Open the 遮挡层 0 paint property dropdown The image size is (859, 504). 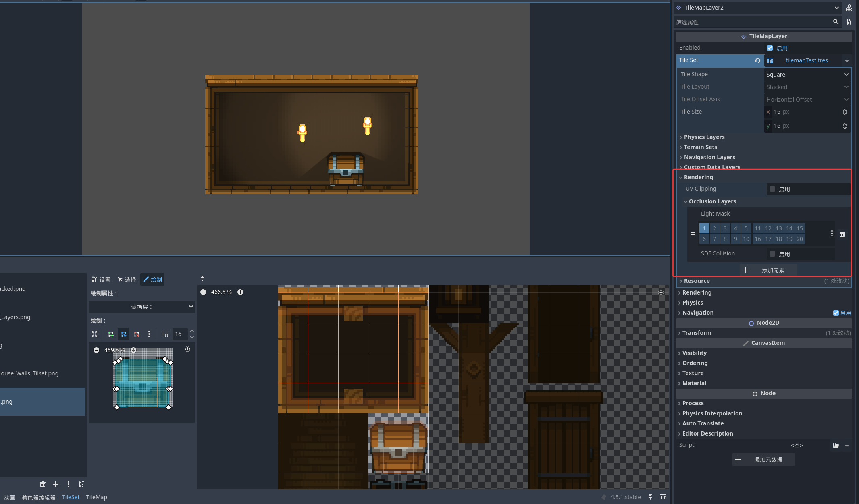point(142,307)
